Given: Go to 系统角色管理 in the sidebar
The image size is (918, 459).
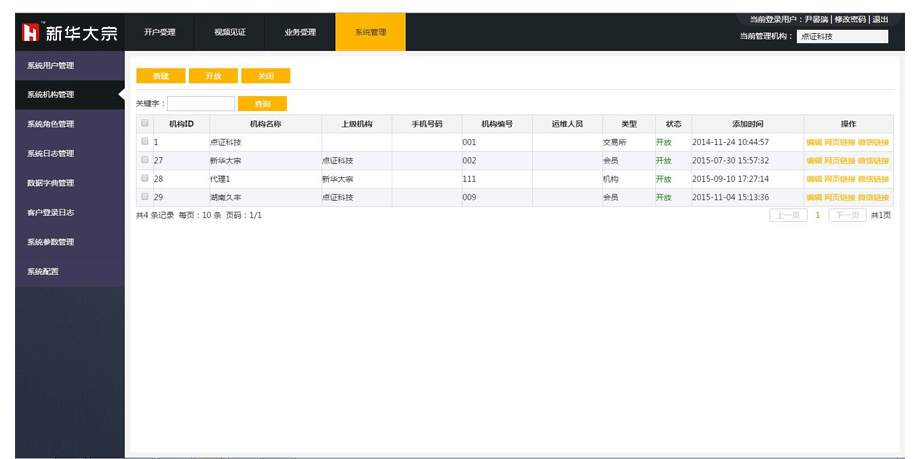Looking at the screenshot, I should pos(70,124).
